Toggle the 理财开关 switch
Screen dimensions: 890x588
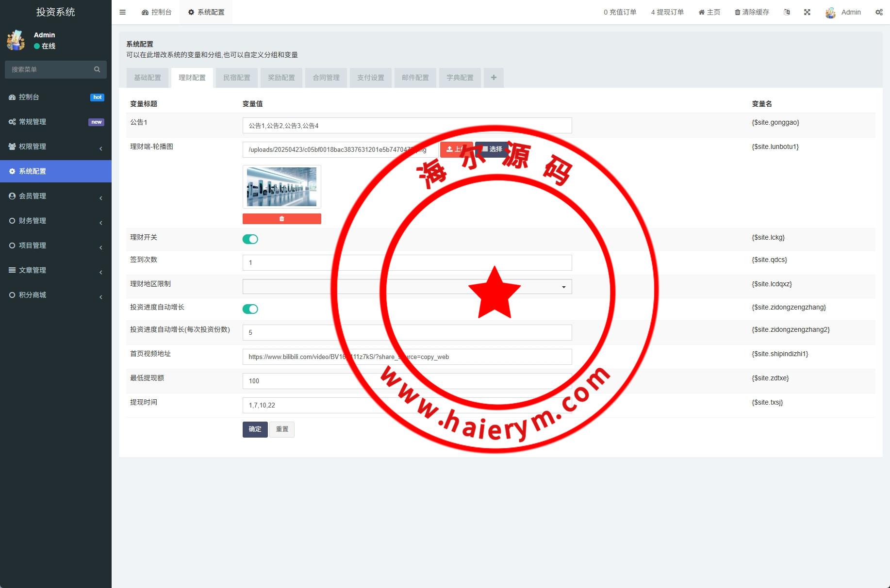click(x=250, y=239)
